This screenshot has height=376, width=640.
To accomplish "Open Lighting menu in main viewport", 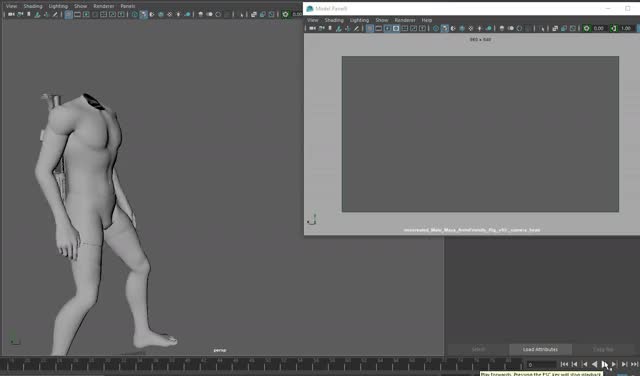I will pyautogui.click(x=58, y=6).
